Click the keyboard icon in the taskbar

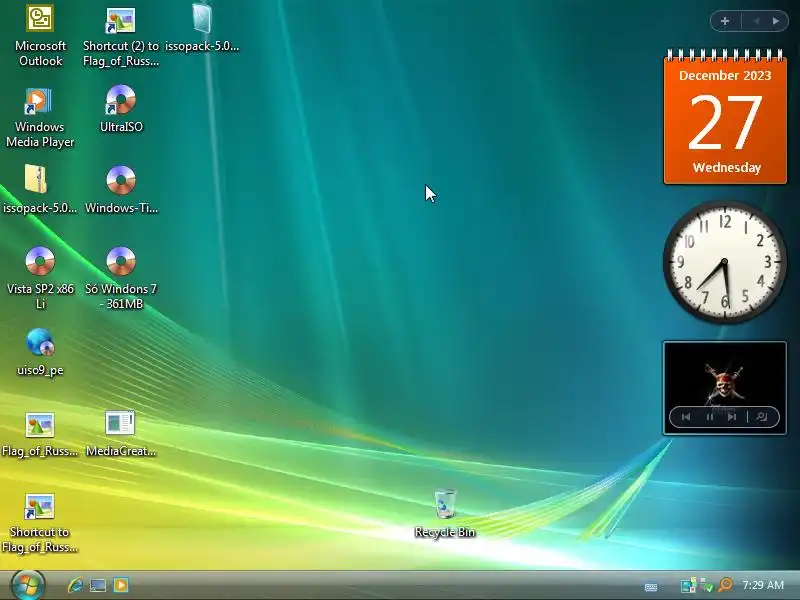click(651, 587)
